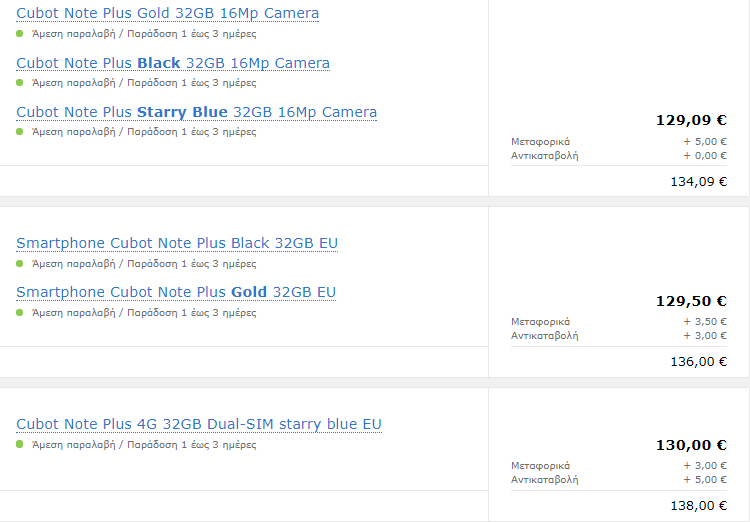Click green dot under Smartphone Cubot Black EU
The image size is (750, 522).
coord(20,263)
